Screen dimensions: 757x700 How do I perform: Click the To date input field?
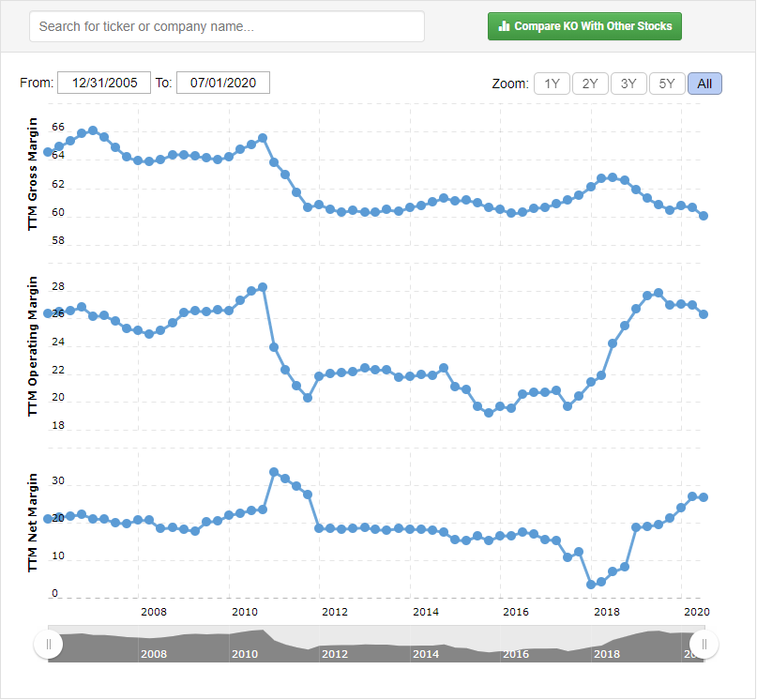[x=223, y=83]
